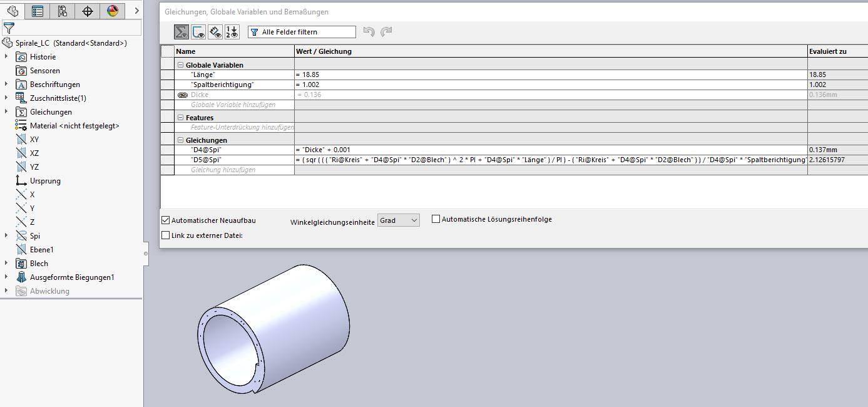
Task: Click the redo arrow in equations dialog
Action: (386, 31)
